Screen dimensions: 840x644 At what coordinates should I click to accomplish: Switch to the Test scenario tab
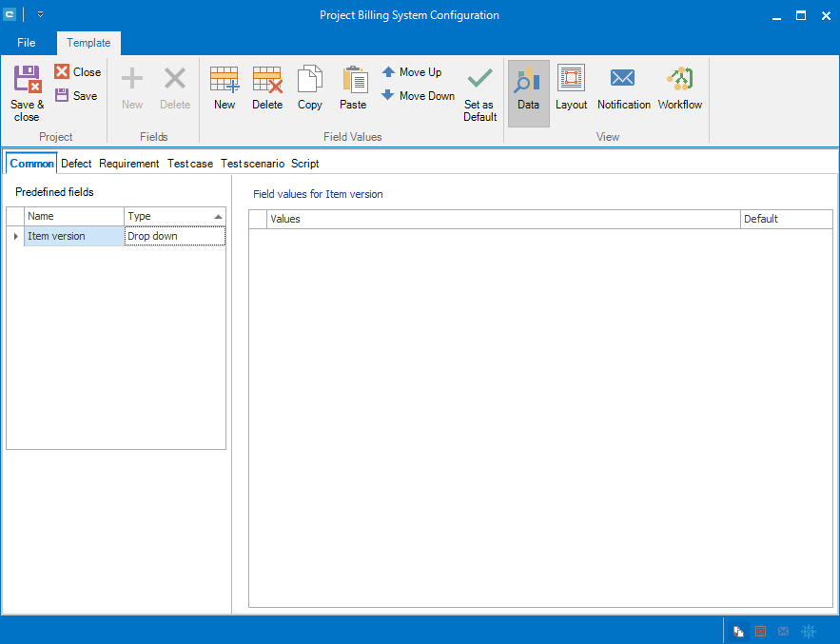(x=252, y=164)
